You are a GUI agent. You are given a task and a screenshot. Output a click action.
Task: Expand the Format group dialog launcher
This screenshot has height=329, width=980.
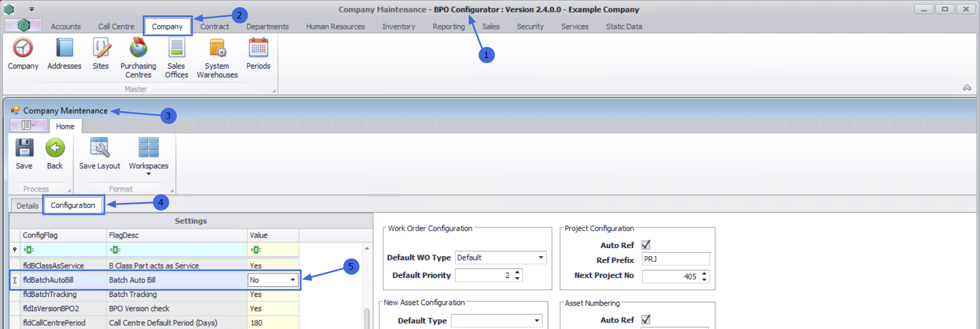172,191
